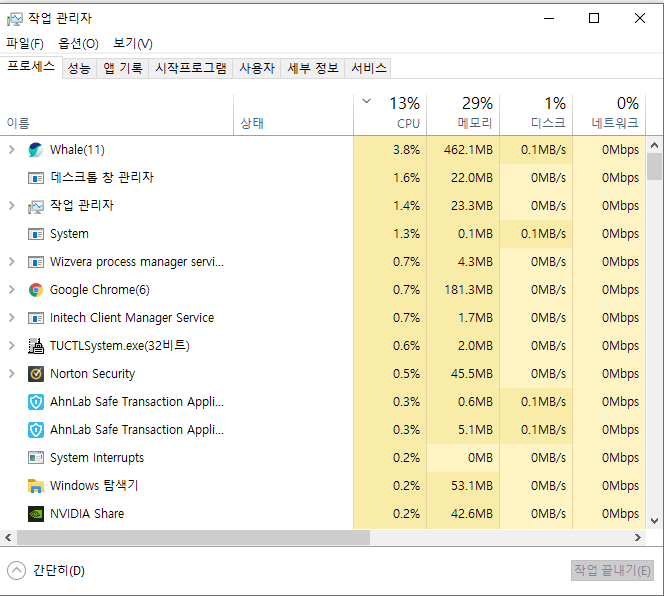Sort by the 메모리 column header
The image size is (664, 596).
click(x=463, y=114)
